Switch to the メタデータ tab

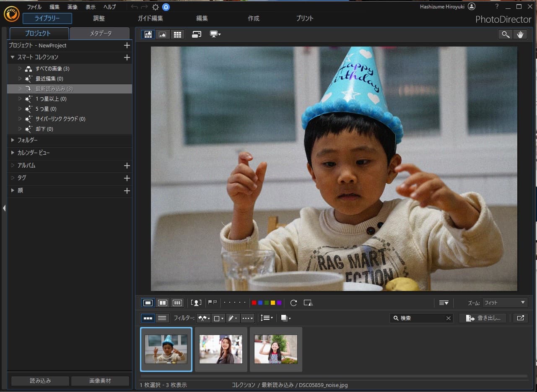[x=100, y=33]
